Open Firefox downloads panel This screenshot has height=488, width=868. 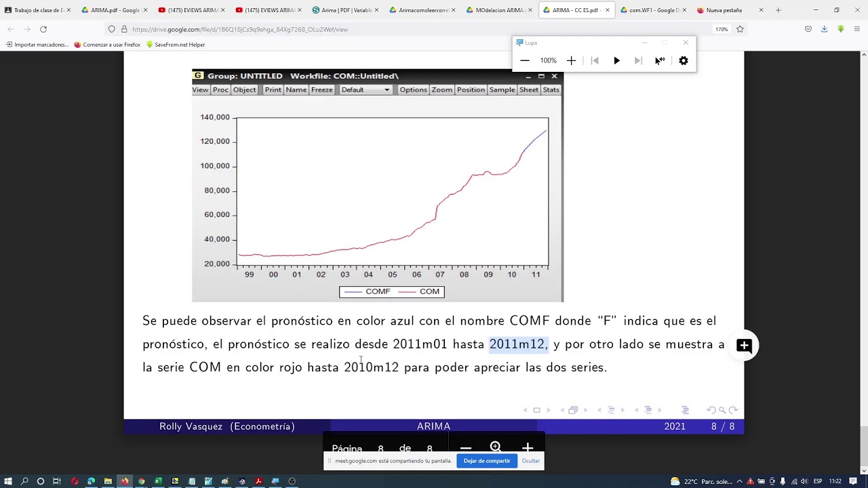pyautogui.click(x=825, y=29)
